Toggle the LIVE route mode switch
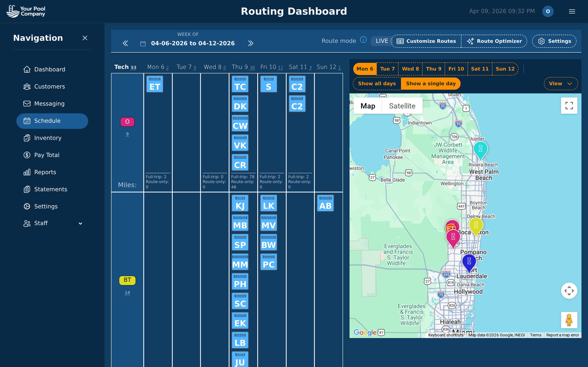 381,41
